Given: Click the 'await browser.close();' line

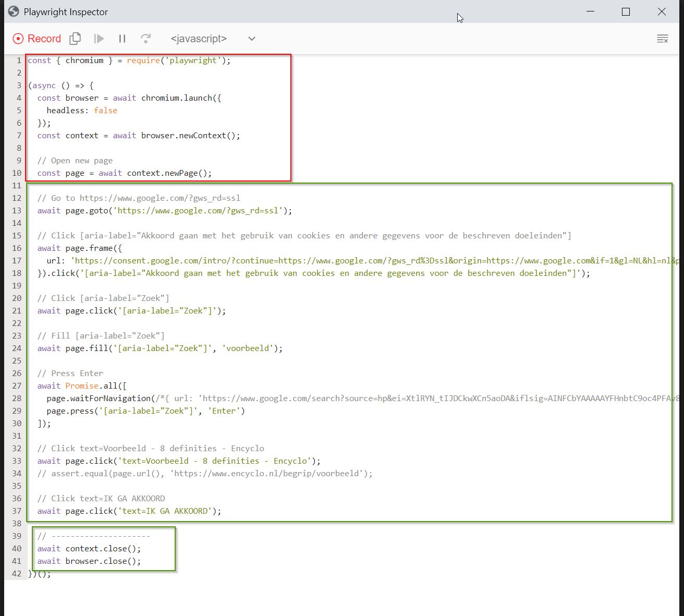Looking at the screenshot, I should coord(89,561).
